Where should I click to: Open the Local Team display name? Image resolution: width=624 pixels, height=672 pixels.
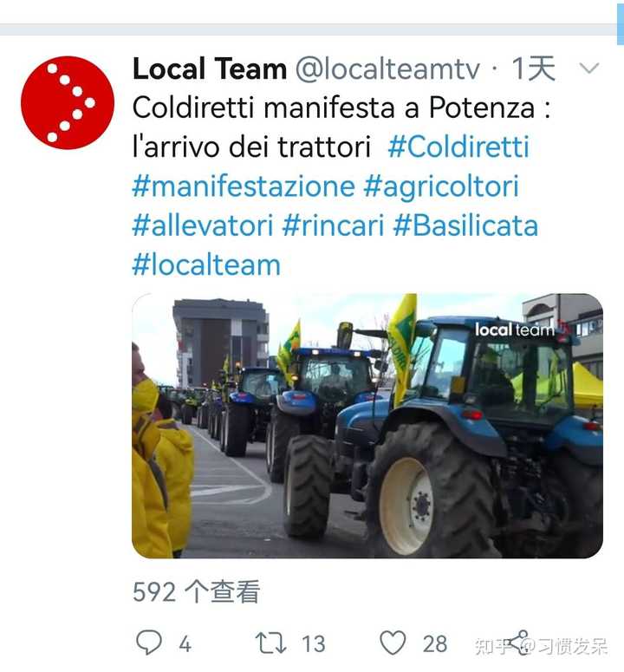(210, 69)
